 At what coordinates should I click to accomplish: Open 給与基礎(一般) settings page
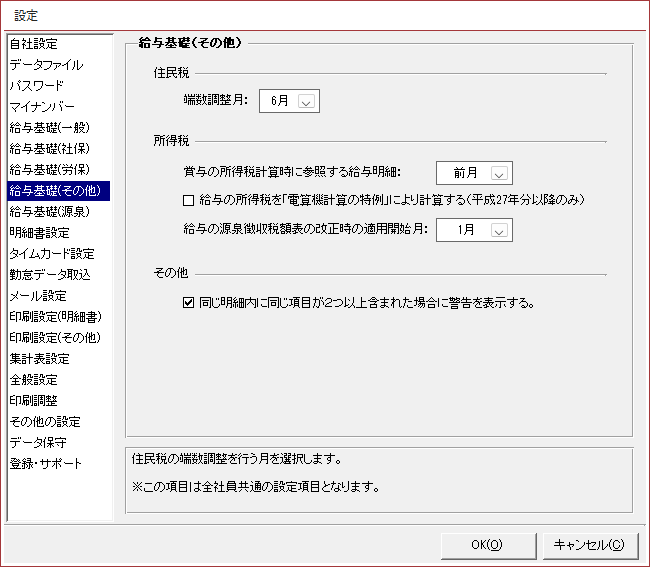pyautogui.click(x=49, y=128)
